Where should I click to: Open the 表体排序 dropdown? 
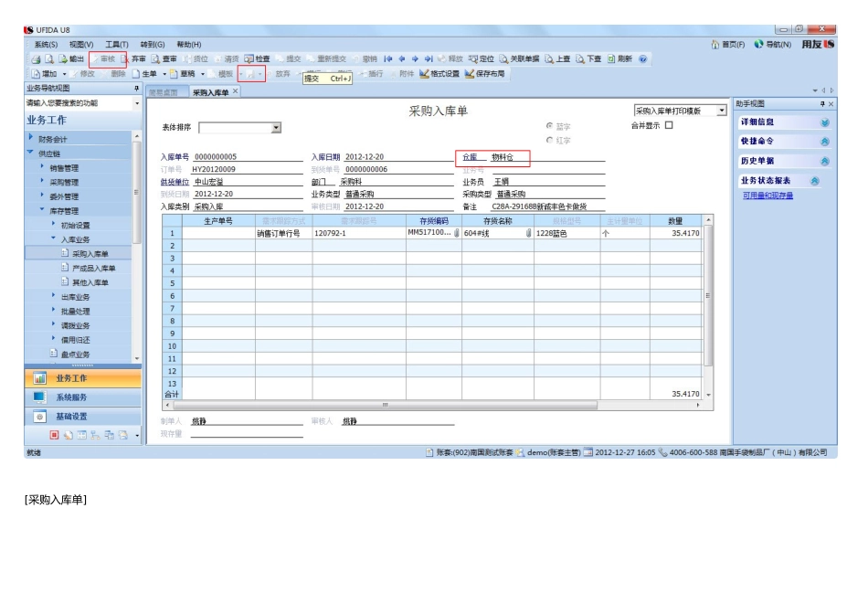[x=276, y=128]
